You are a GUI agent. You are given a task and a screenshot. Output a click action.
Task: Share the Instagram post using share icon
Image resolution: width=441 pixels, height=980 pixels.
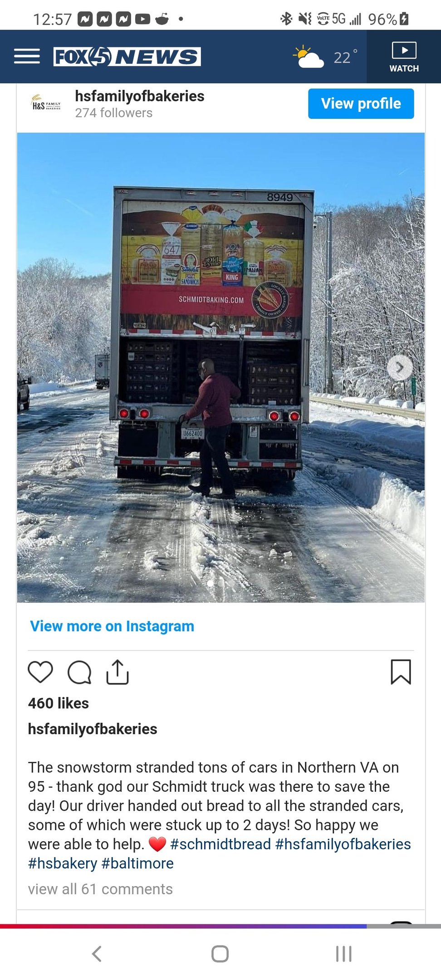(118, 672)
